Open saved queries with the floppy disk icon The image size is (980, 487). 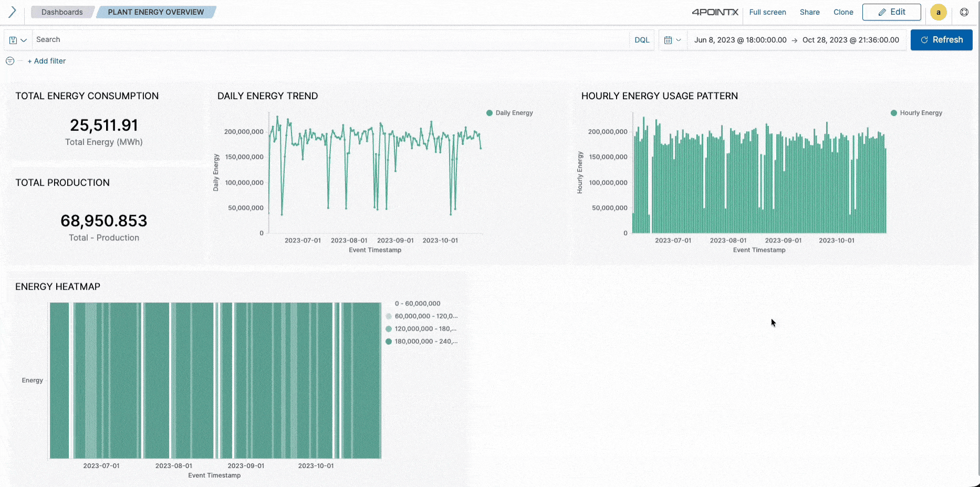point(12,39)
